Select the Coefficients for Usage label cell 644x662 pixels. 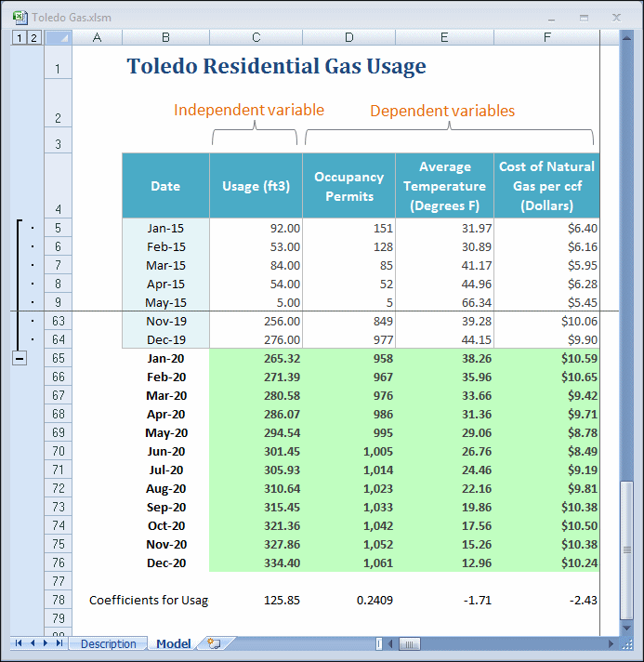click(x=149, y=600)
